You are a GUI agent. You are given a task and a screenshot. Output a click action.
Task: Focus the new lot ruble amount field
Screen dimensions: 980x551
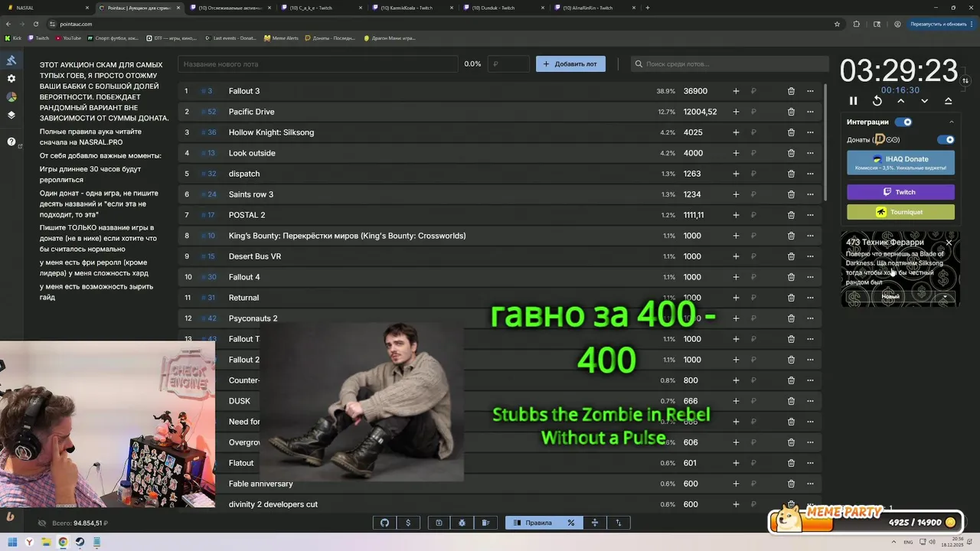point(508,64)
